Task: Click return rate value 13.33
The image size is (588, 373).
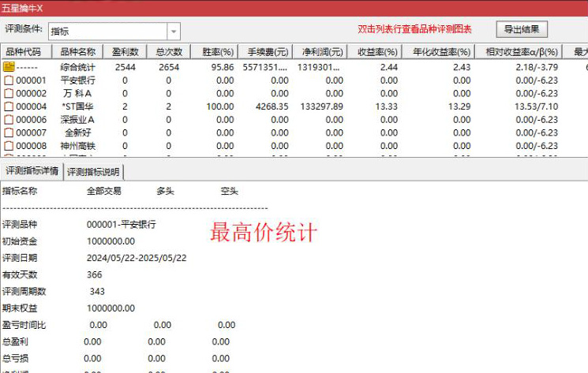Action: [x=386, y=106]
